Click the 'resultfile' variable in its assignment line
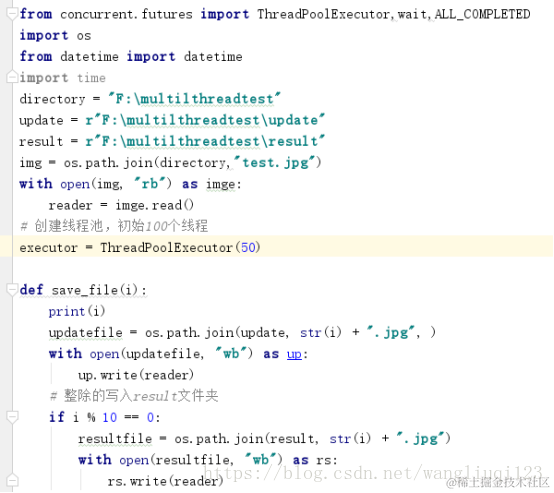554x493 pixels. (115, 439)
